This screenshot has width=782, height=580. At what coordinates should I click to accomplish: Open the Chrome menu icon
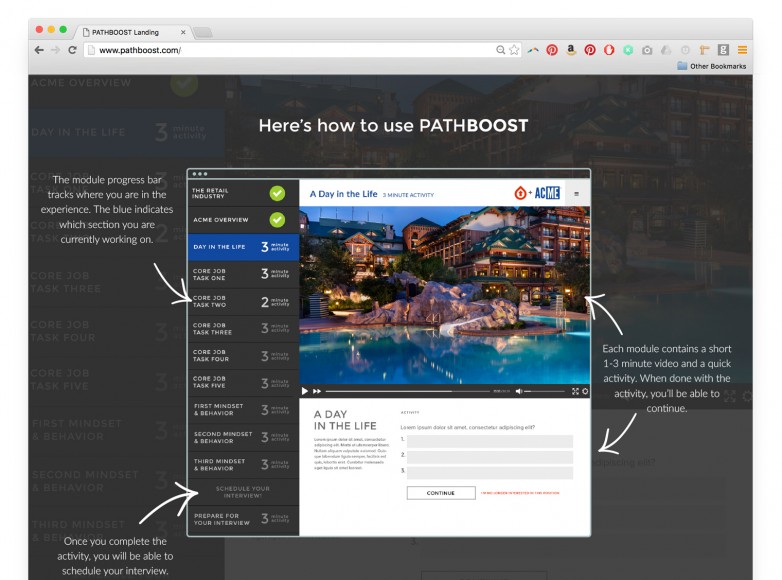[742, 50]
